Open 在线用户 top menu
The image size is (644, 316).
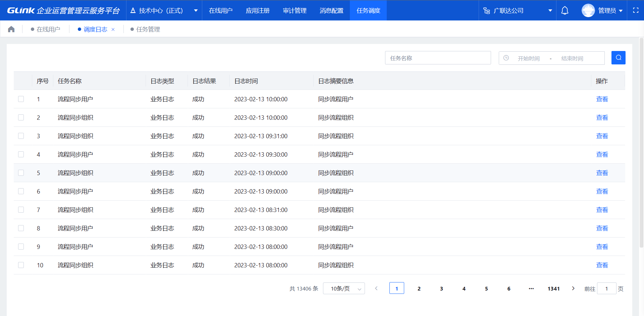coord(221,10)
